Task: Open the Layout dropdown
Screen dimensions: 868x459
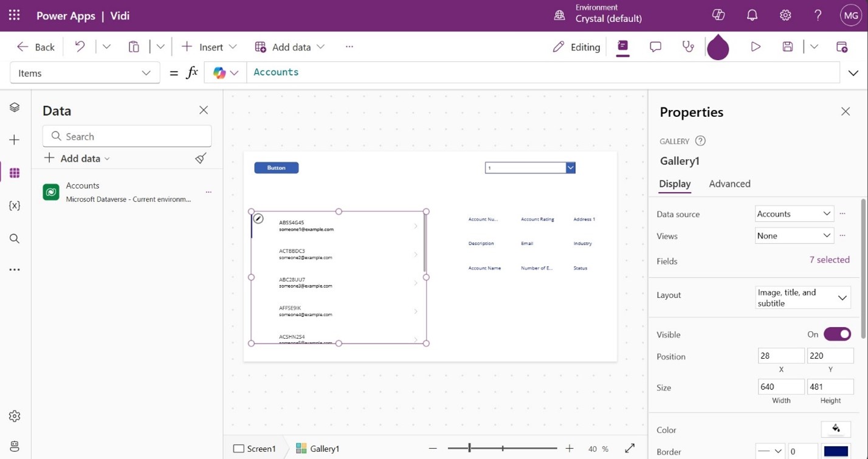Action: pos(802,298)
